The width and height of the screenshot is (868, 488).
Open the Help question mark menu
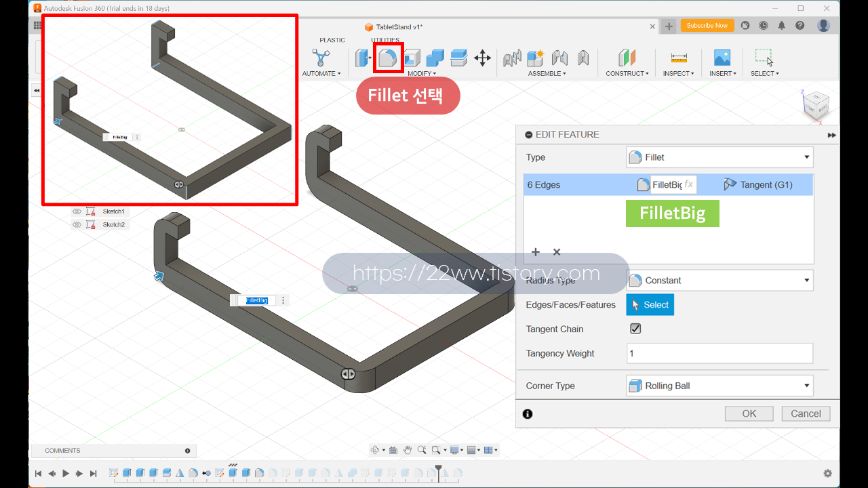point(800,26)
